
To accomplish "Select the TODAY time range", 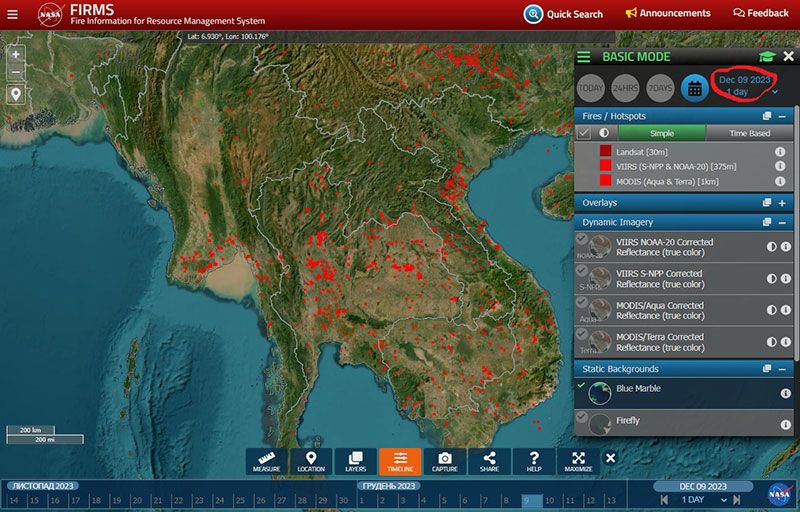I will click(591, 88).
